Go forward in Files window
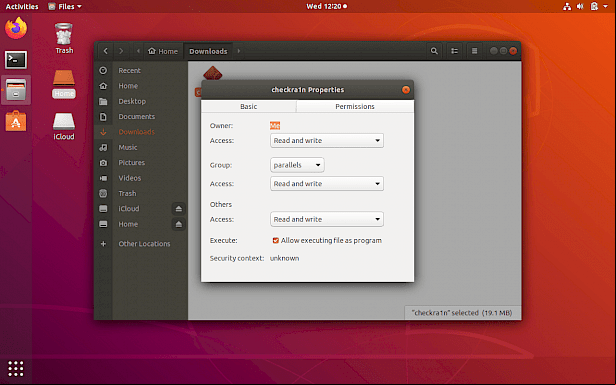The height and width of the screenshot is (385, 616). (x=121, y=51)
